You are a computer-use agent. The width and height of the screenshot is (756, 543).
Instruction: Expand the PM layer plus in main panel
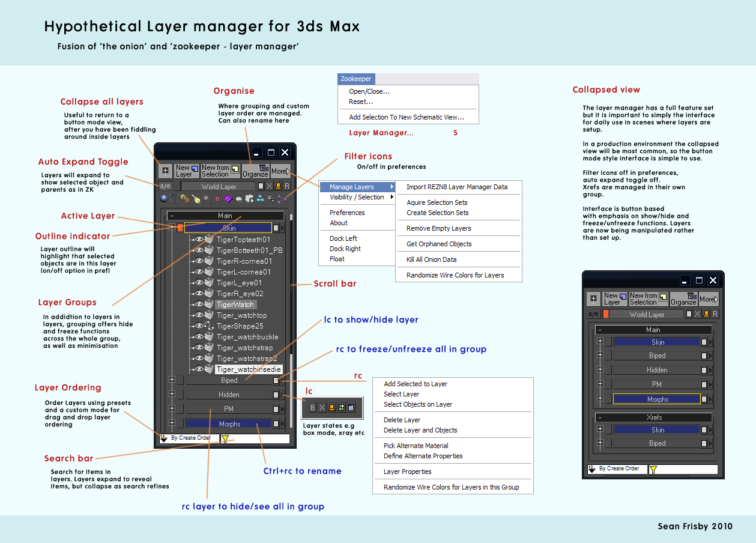[x=172, y=409]
